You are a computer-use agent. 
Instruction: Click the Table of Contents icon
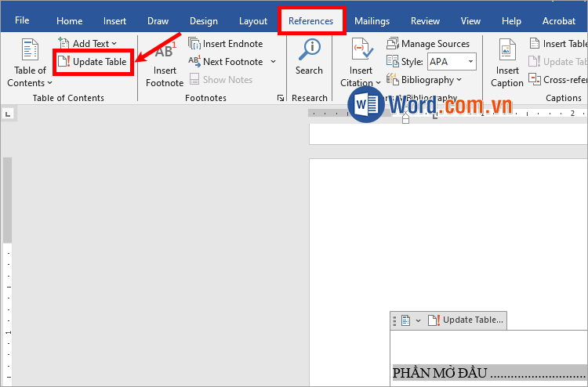pyautogui.click(x=30, y=51)
